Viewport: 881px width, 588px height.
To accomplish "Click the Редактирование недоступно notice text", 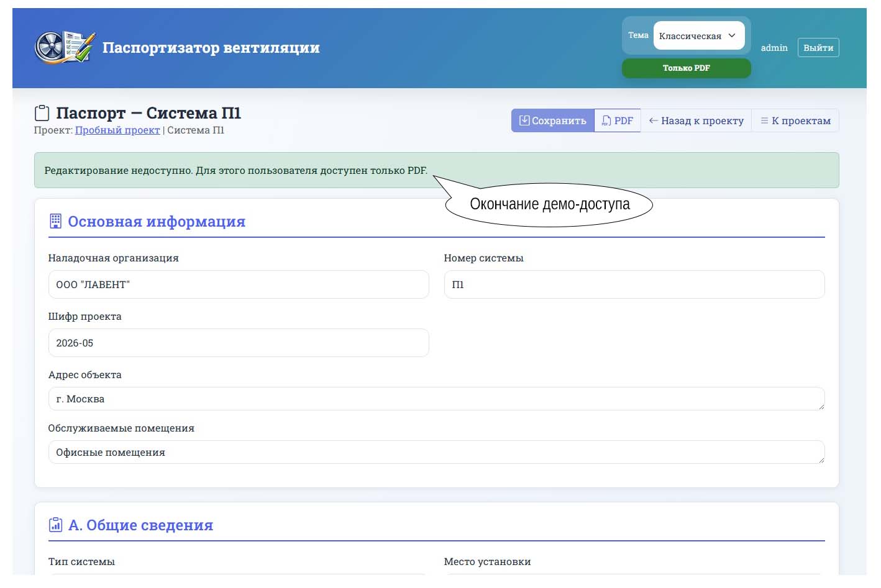I will (x=236, y=170).
